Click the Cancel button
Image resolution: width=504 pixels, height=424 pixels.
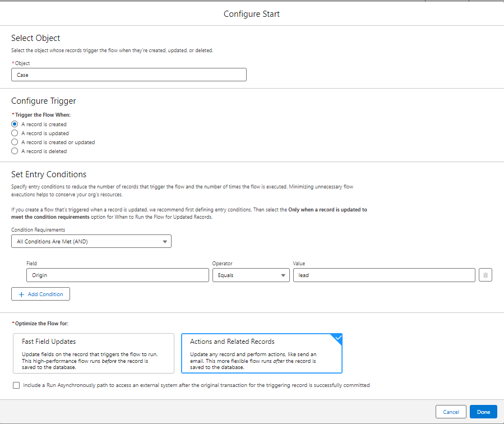tap(451, 412)
